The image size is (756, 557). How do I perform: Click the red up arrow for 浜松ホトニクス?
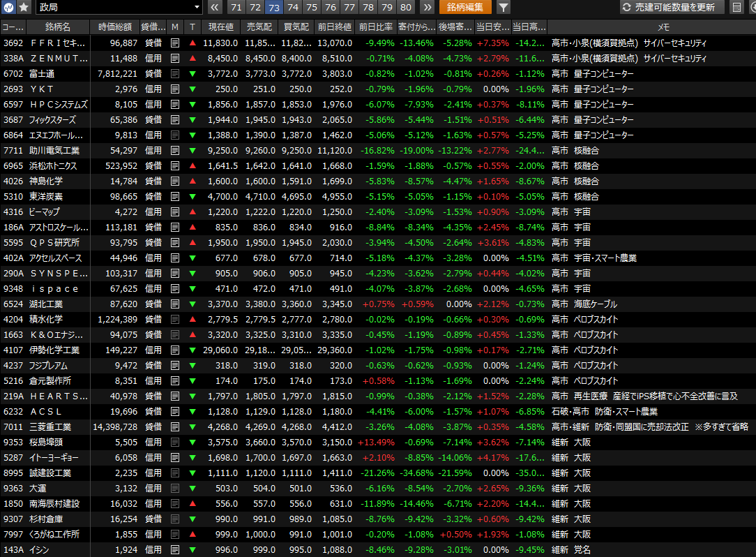tap(192, 165)
